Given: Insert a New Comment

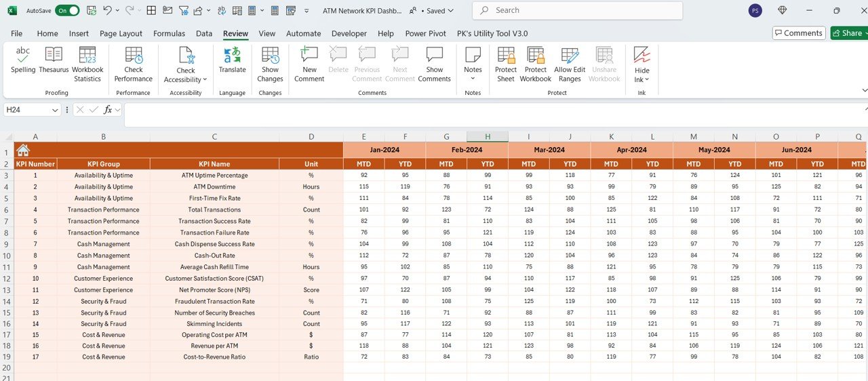Looking at the screenshot, I should pos(309,64).
